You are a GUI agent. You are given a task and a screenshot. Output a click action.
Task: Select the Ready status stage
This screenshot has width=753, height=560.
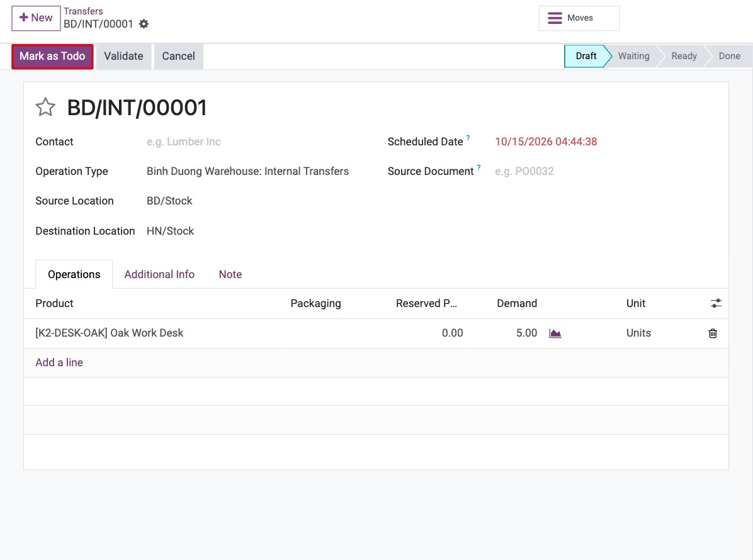(x=684, y=56)
